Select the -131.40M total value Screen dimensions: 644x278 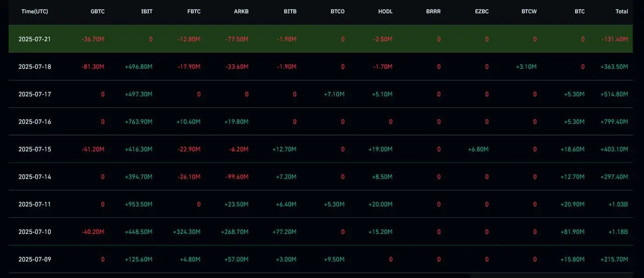point(614,39)
